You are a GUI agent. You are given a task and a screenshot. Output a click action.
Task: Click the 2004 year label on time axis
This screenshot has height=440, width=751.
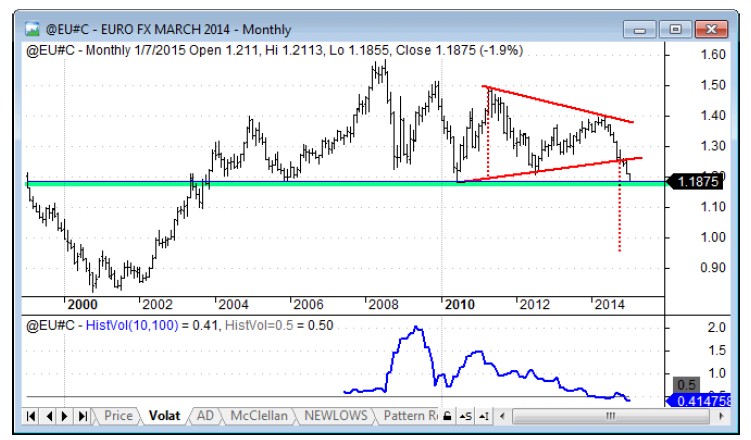[233, 305]
